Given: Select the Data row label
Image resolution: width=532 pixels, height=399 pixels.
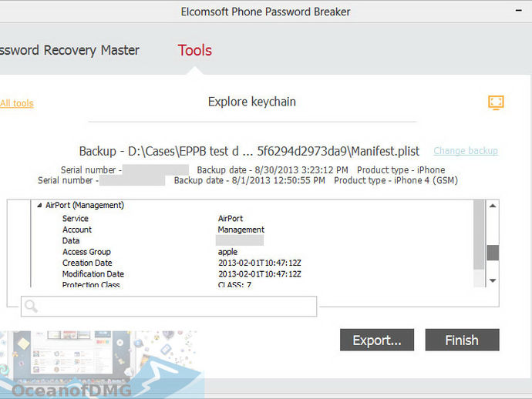Looking at the screenshot, I should pyautogui.click(x=71, y=240).
